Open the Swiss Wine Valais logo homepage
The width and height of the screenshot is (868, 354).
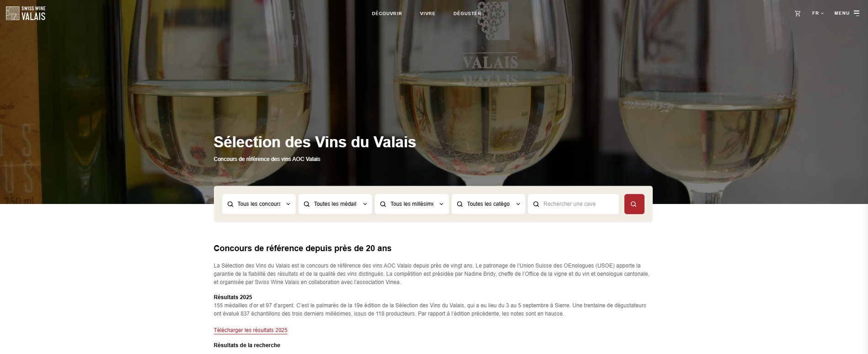point(26,13)
